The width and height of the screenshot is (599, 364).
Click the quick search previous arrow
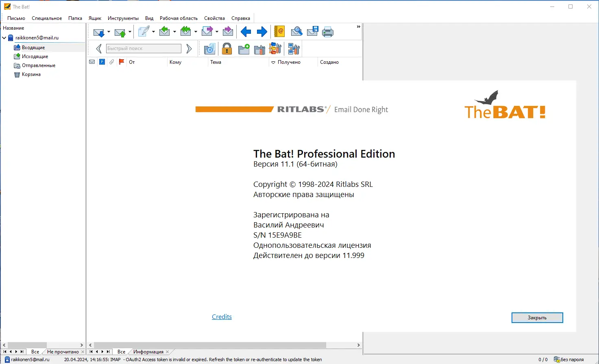[98, 49]
